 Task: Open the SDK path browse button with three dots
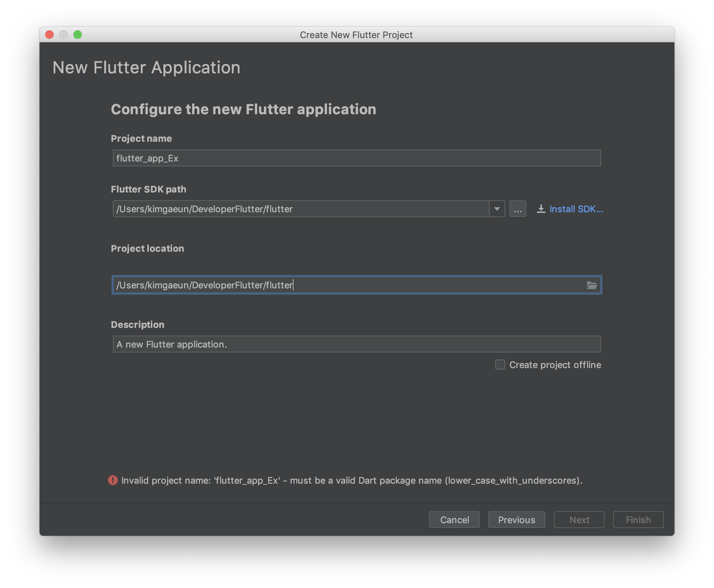click(x=518, y=209)
